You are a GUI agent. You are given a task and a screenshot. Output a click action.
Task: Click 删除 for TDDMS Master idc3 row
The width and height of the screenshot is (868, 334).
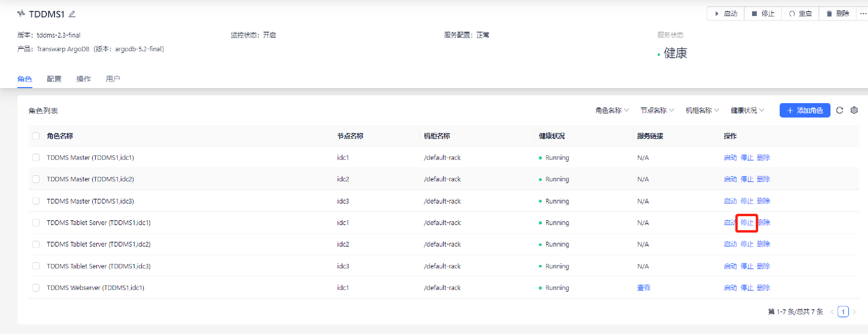[x=764, y=201]
